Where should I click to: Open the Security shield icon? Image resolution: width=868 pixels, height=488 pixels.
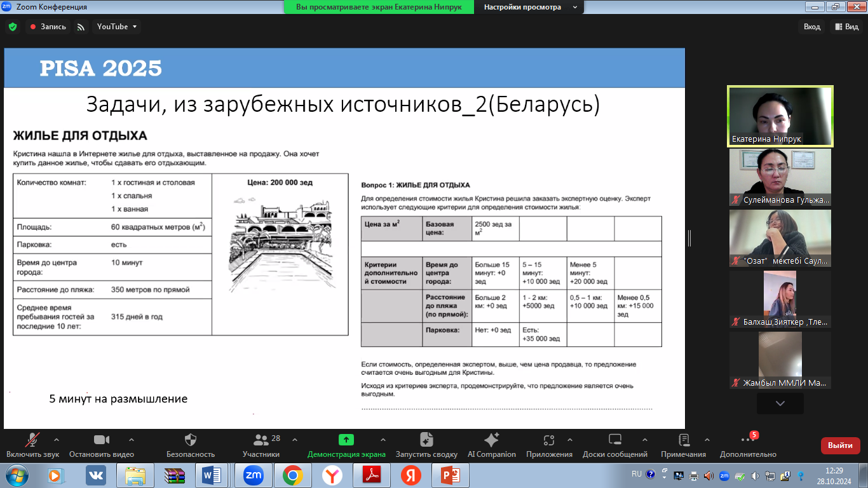[190, 440]
